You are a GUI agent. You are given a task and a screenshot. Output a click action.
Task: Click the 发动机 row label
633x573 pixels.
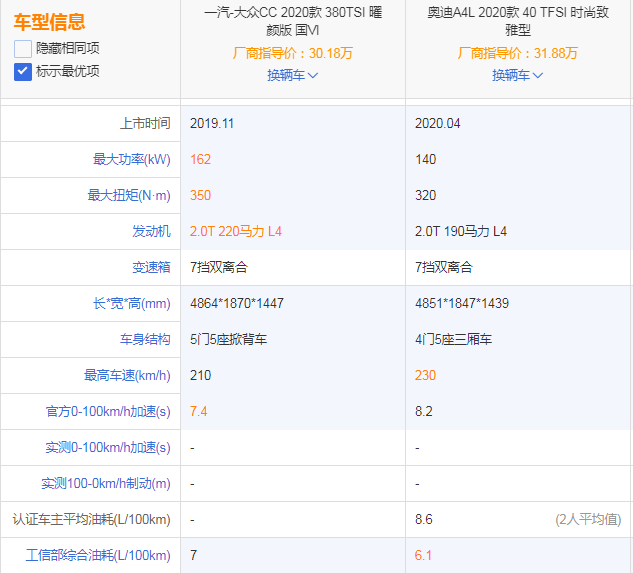[x=151, y=232]
